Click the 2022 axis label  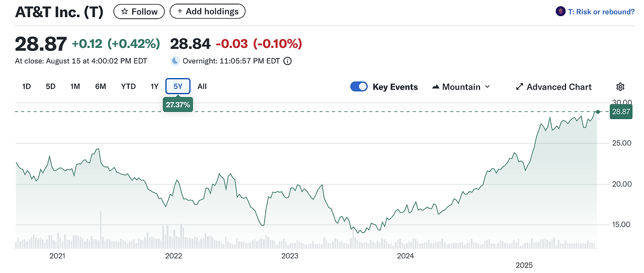coord(174,256)
